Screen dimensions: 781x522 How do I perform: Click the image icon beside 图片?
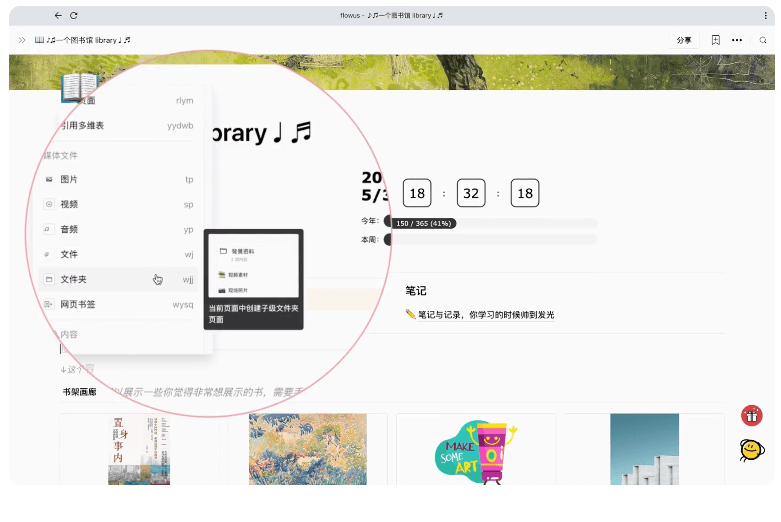(49, 179)
